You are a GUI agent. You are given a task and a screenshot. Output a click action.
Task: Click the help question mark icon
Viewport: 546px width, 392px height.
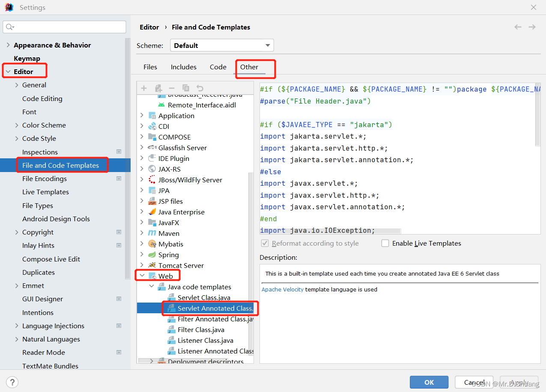[12, 382]
